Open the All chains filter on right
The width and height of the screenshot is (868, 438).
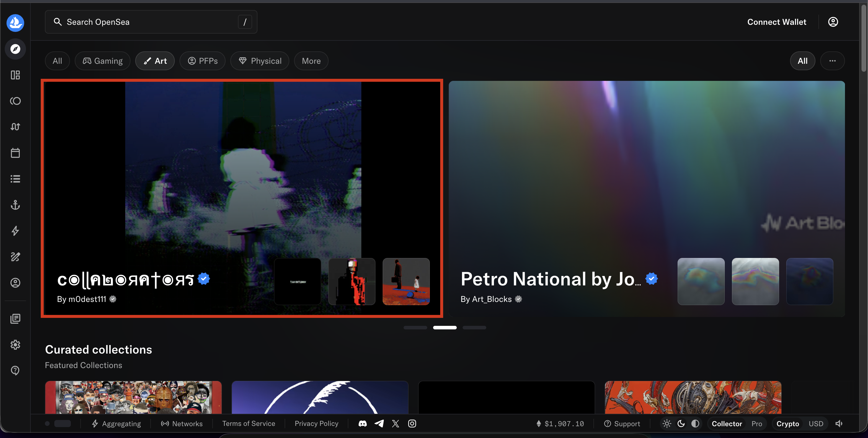[x=802, y=61]
